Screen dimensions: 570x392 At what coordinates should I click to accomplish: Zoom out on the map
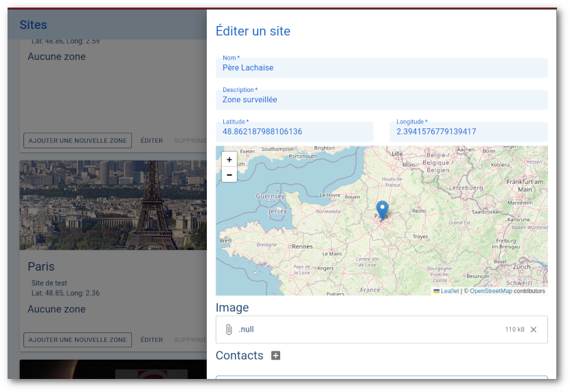(229, 175)
